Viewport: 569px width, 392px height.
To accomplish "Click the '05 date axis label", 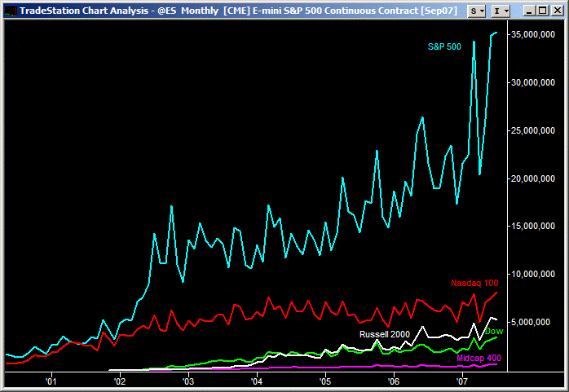I will 325,381.
